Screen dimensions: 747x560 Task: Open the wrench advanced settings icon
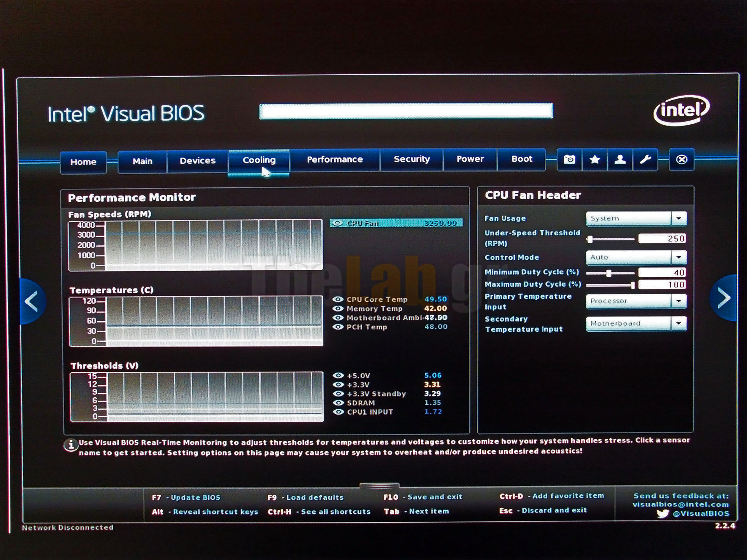pos(645,159)
